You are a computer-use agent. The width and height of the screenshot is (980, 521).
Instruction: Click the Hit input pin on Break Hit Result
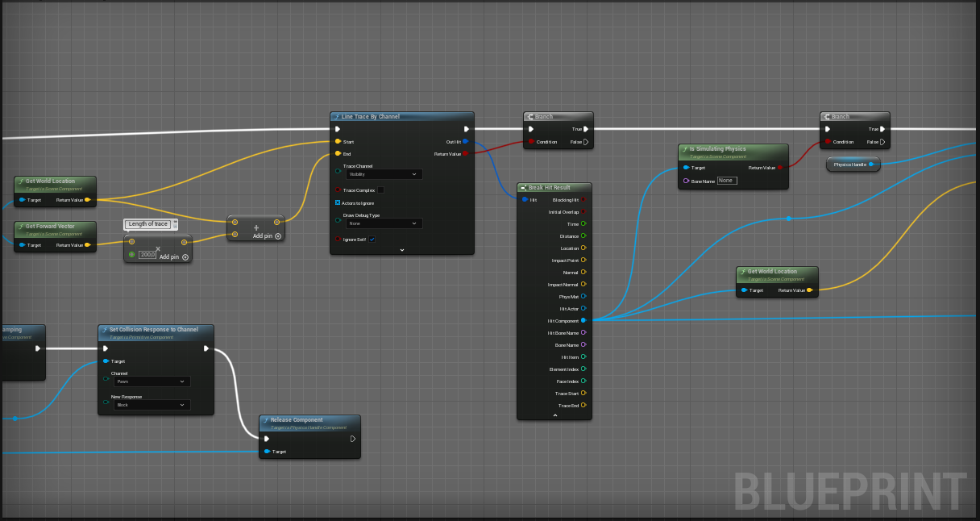coord(525,199)
